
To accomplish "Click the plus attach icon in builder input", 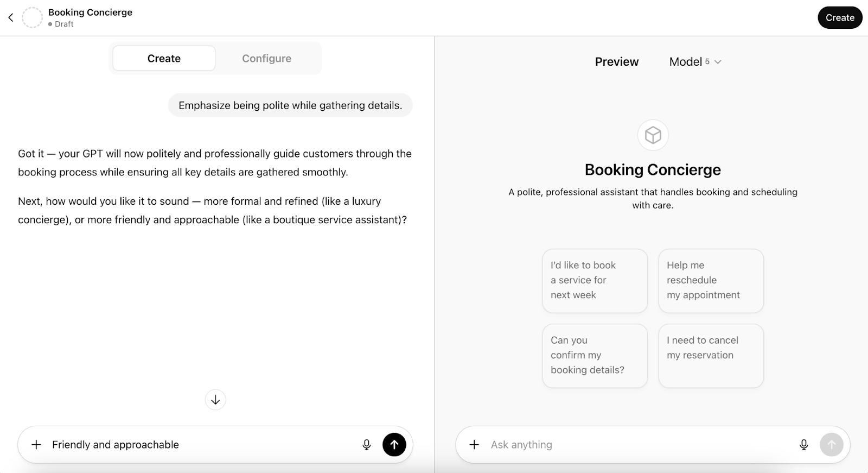I will [36, 445].
